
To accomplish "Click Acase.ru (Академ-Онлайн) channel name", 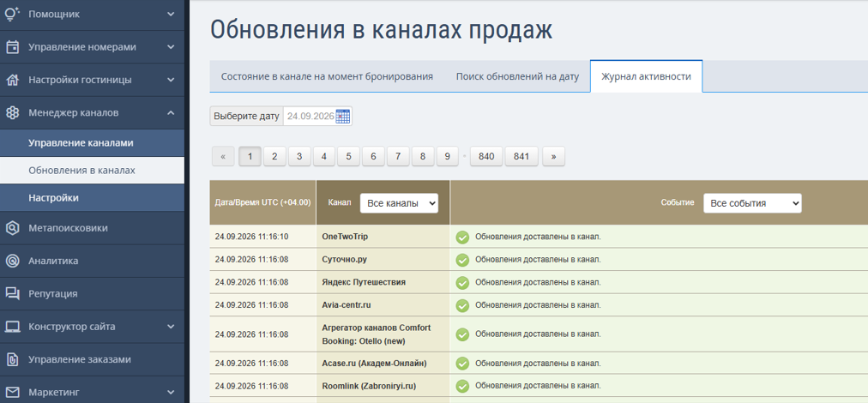I will click(x=374, y=364).
